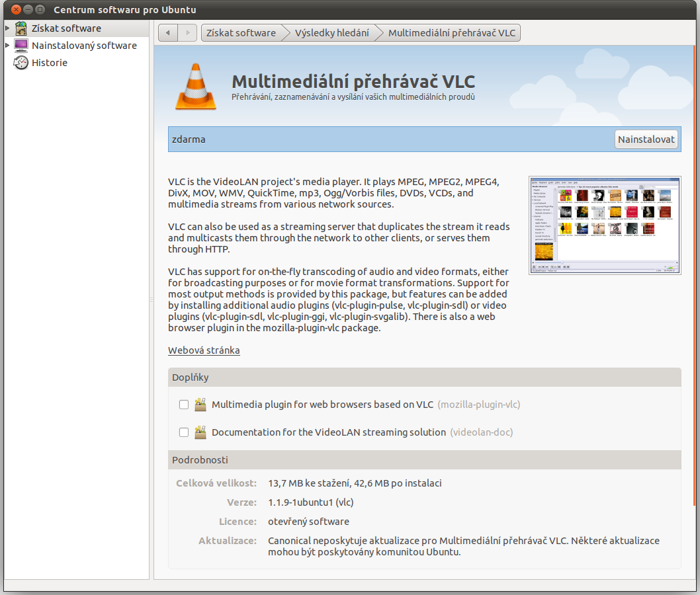Minimize the Centrum softwaru window
The height and width of the screenshot is (595, 700).
pos(28,9)
